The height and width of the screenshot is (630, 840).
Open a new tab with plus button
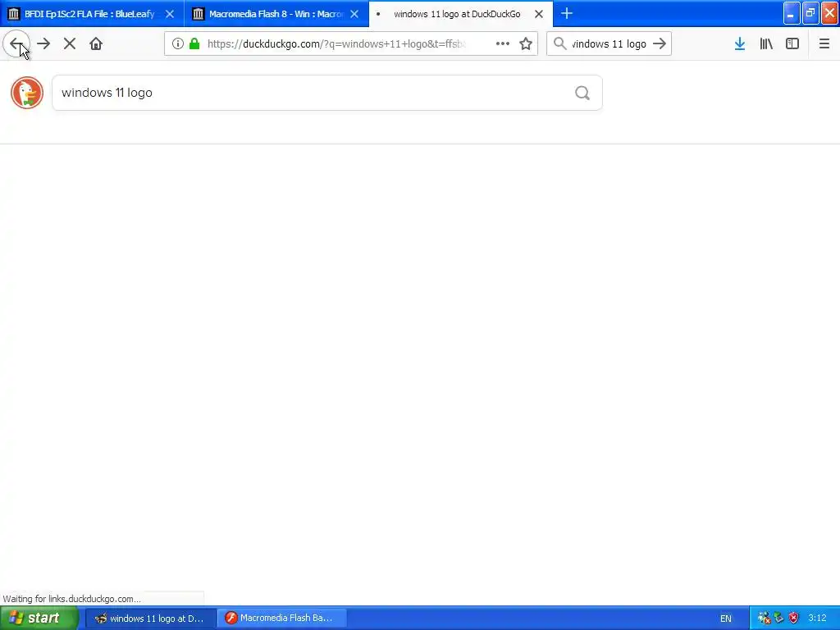(x=567, y=13)
